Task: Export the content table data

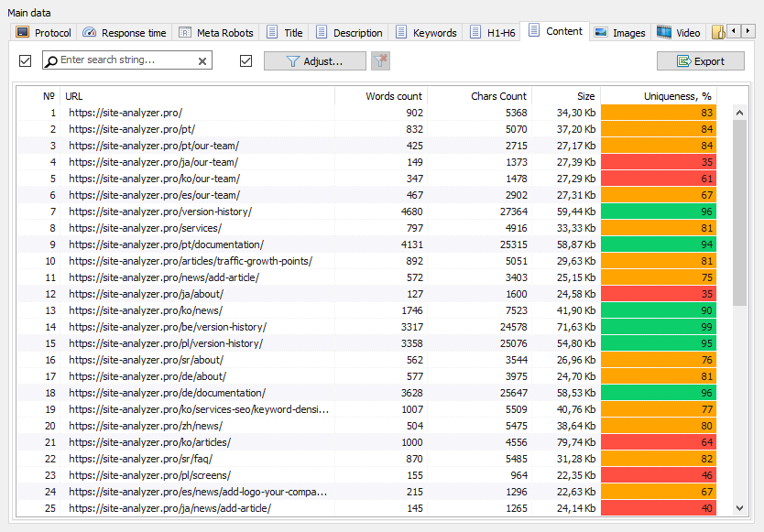Action: tap(701, 61)
